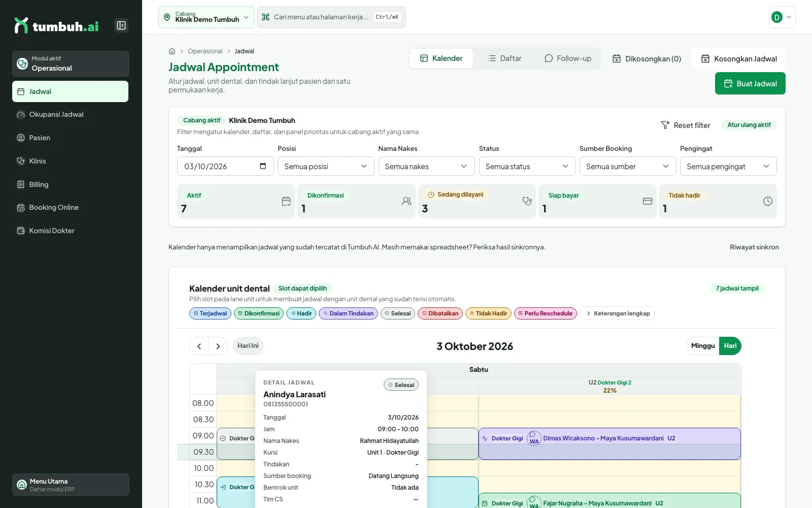Switch calendar to Minggu view

(703, 346)
